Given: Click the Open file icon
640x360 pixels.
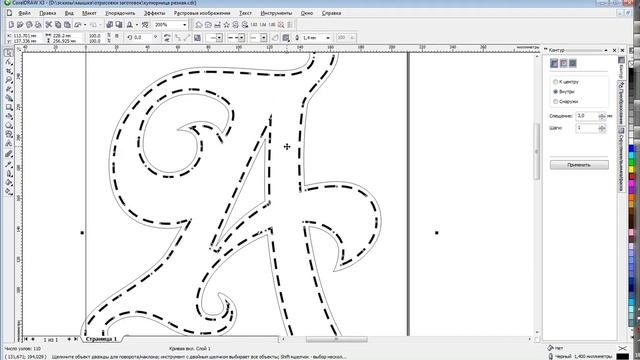Looking at the screenshot, I should coord(20,25).
